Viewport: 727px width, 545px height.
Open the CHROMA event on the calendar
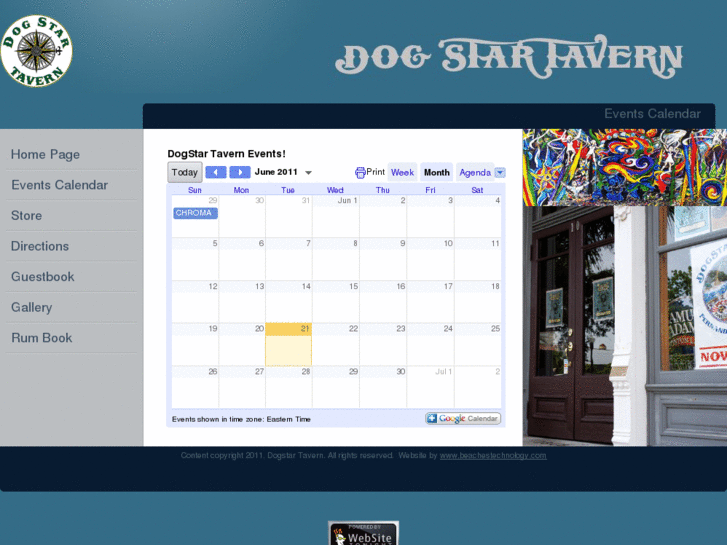pos(195,213)
